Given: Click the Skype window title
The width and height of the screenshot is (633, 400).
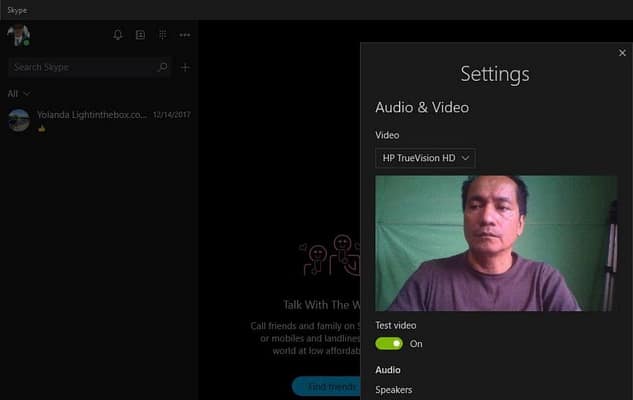Looking at the screenshot, I should coord(17,10).
